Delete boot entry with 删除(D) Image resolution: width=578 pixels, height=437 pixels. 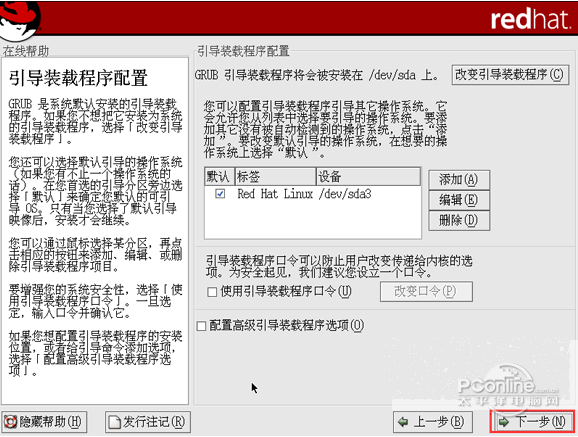pos(459,221)
